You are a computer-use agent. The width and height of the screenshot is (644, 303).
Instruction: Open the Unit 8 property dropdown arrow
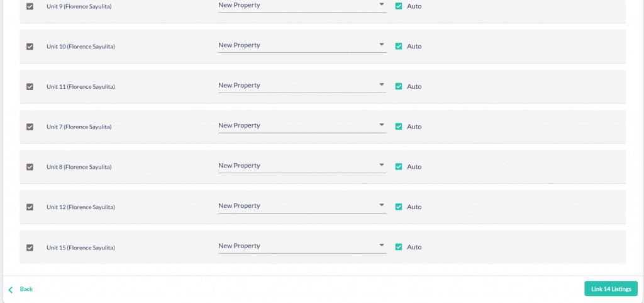pyautogui.click(x=382, y=165)
